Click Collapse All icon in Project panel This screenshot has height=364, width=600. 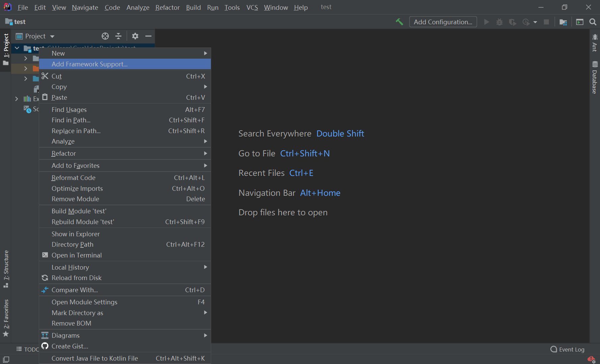click(x=118, y=36)
